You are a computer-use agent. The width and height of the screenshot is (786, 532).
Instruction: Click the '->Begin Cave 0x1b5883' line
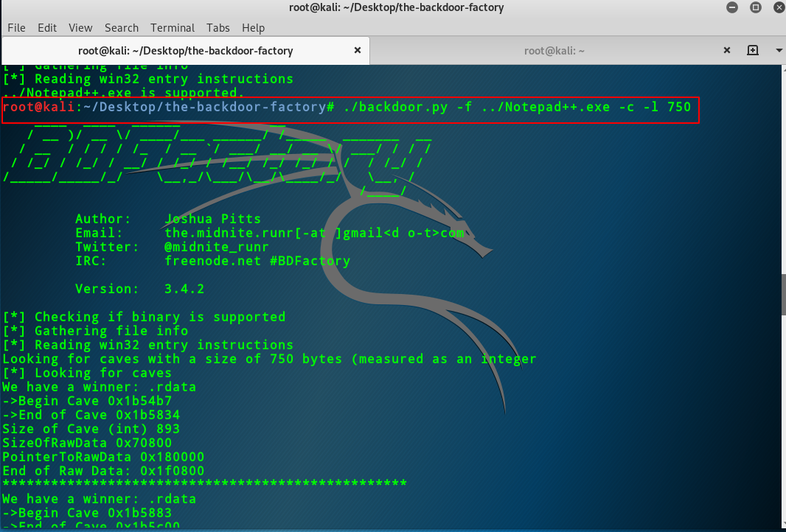click(87, 513)
